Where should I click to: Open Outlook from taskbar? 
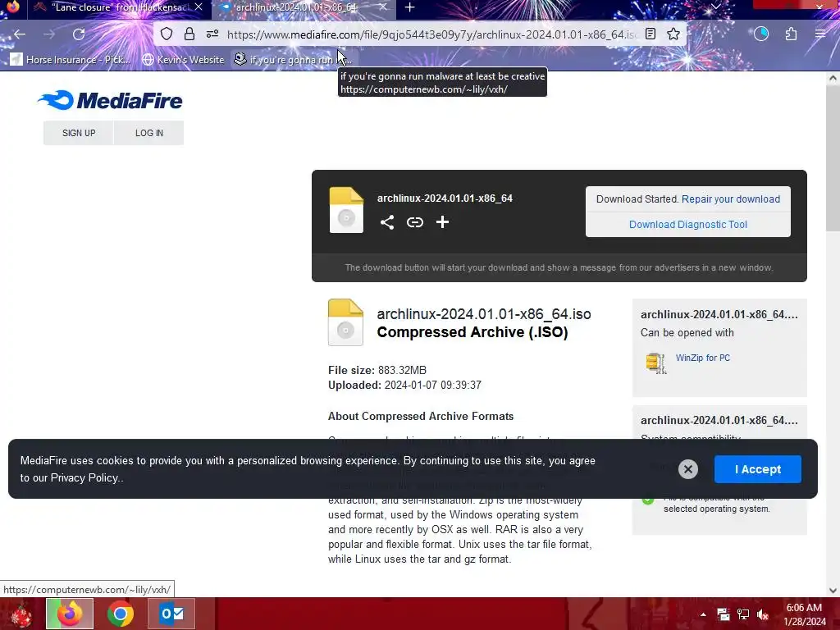171,614
